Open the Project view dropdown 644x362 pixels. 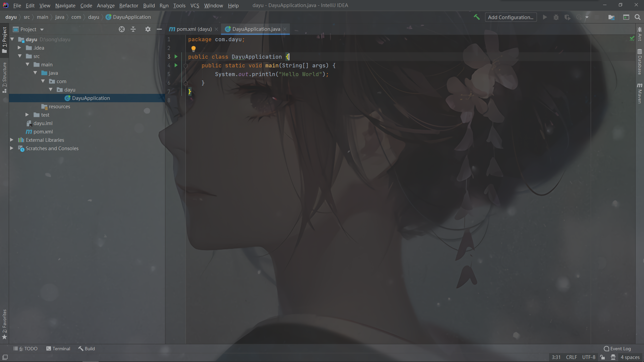pos(42,29)
